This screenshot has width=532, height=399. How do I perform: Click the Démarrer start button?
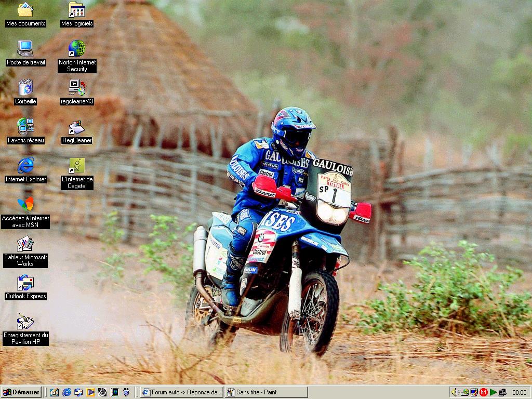point(21,392)
